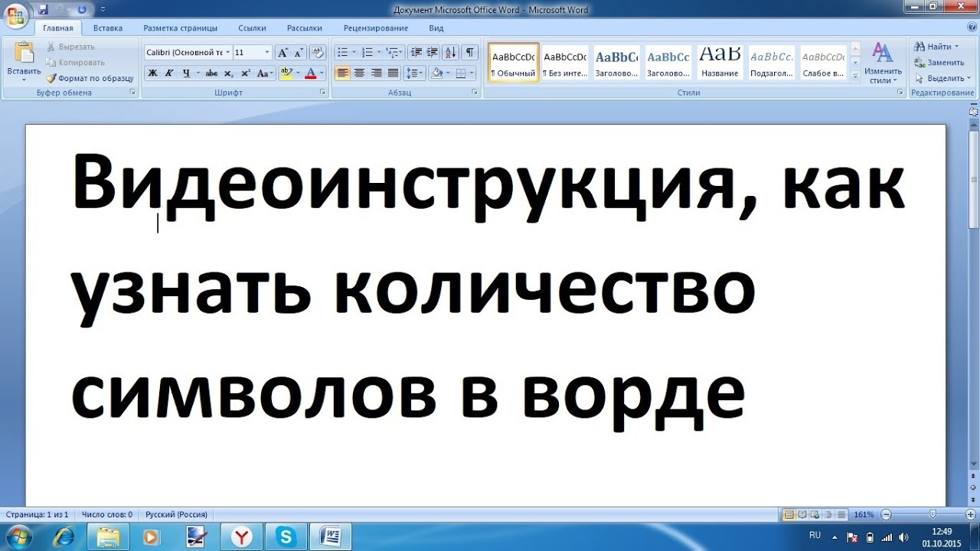Click the Shrink Font icon
This screenshot has width=980, height=551.
coord(298,53)
